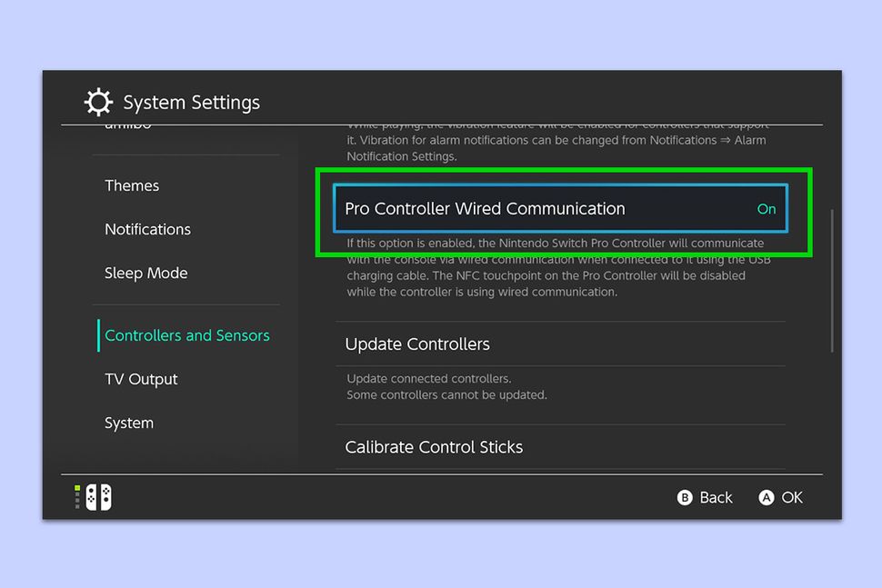This screenshot has width=882, height=588.
Task: Click the controller battery indicator bottom left
Action: pos(75,497)
